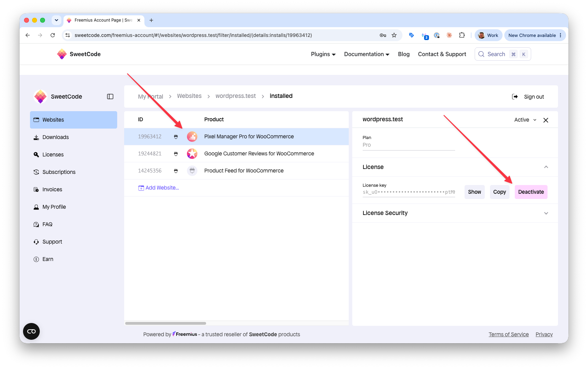588x369 pixels.
Task: Open Terms of Service link
Action: [x=508, y=335]
